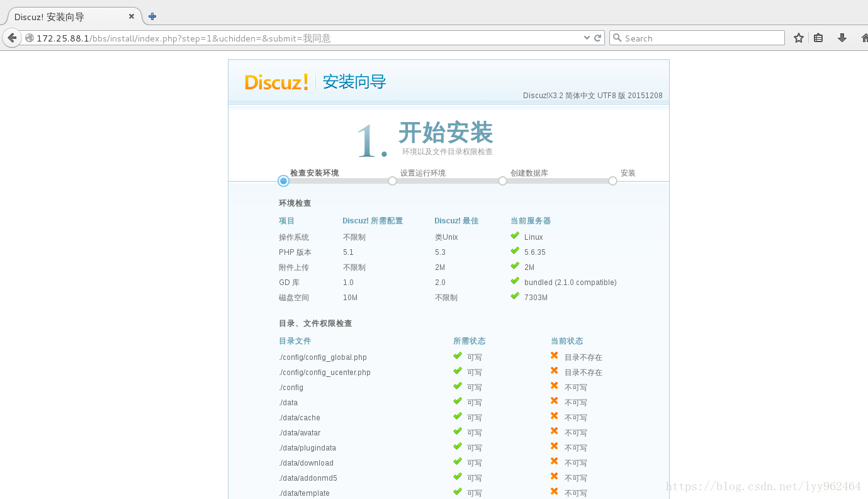Reload the page with the refresh icon
This screenshot has height=499, width=868.
coord(598,38)
